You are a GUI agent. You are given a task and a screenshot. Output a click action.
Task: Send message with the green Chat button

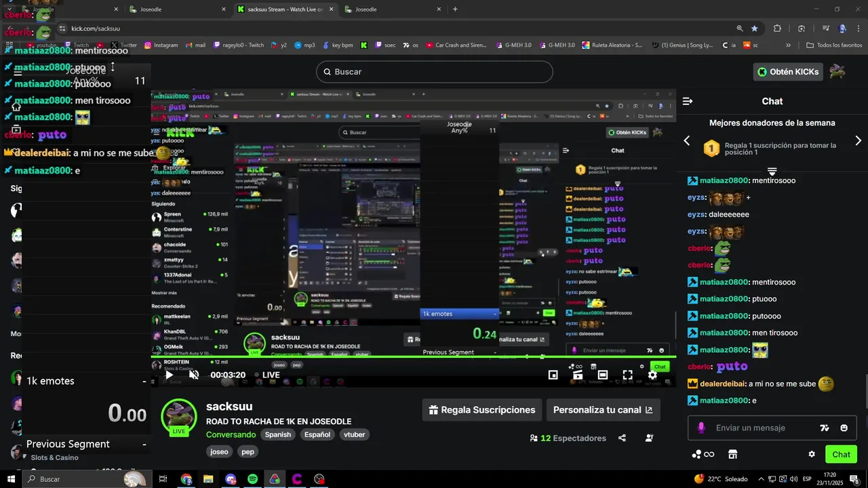click(x=841, y=454)
